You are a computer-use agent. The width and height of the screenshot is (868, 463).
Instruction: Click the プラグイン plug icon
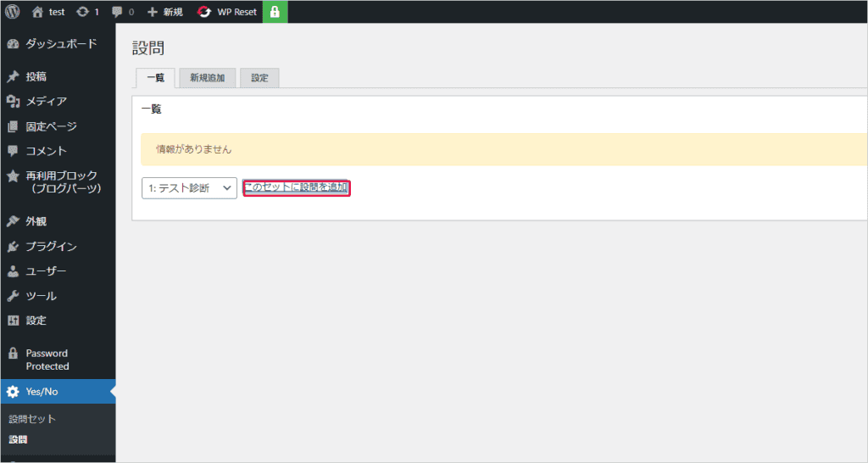(13, 247)
